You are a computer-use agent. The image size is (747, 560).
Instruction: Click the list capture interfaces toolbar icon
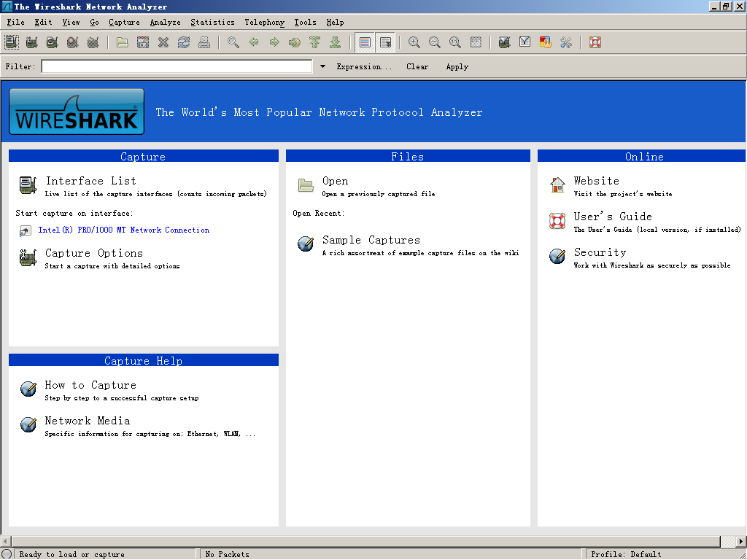click(x=12, y=42)
